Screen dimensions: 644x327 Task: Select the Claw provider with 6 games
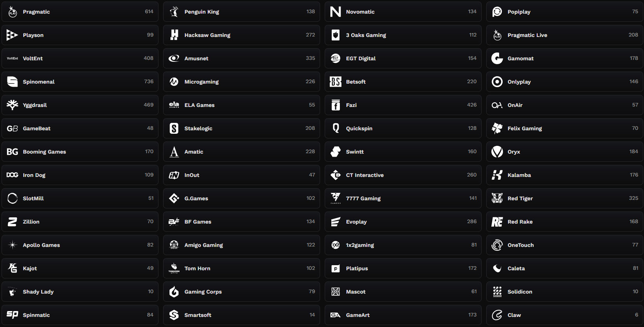coord(565,315)
